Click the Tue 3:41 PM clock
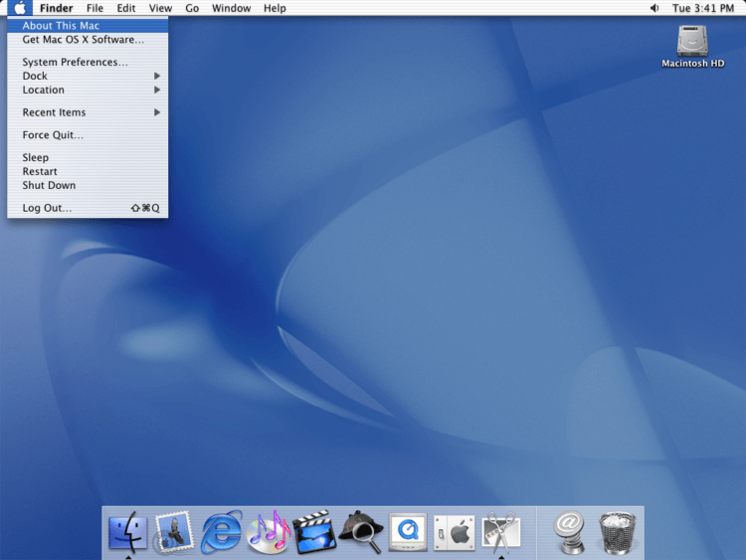Image resolution: width=746 pixels, height=560 pixels. coord(703,8)
